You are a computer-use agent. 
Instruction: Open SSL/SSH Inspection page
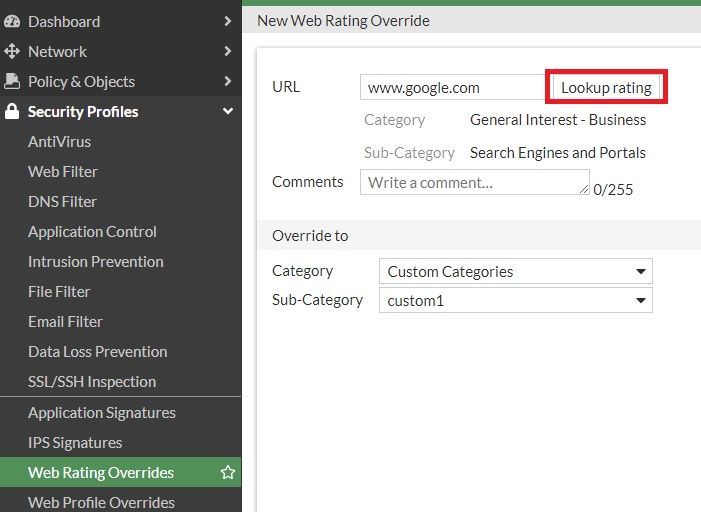point(92,382)
